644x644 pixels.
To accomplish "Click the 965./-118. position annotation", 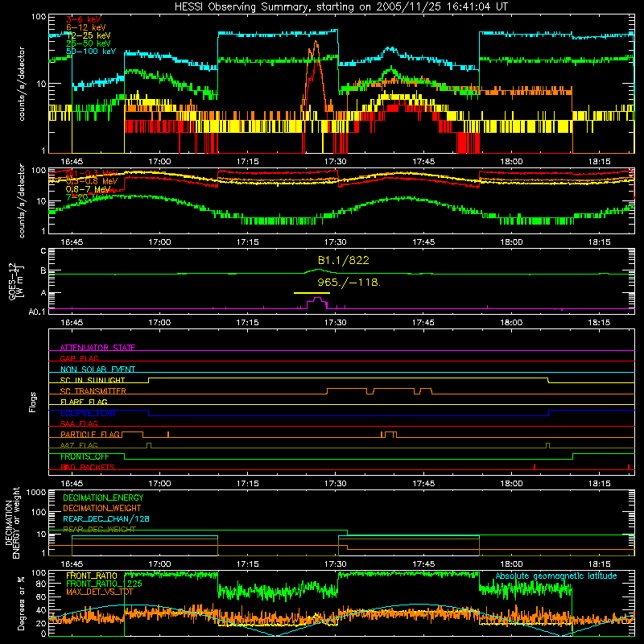I will 349,283.
